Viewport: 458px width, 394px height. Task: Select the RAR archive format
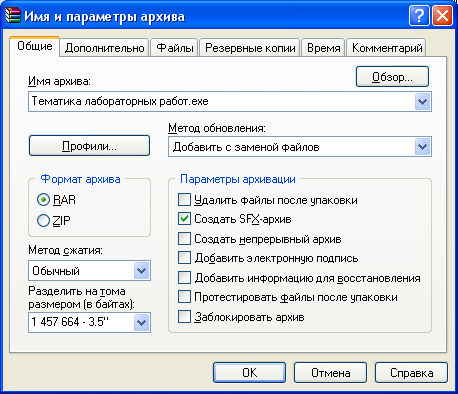[x=43, y=200]
